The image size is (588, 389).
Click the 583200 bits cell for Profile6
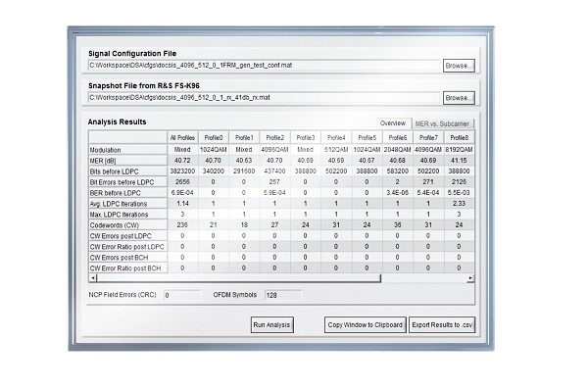398,171
